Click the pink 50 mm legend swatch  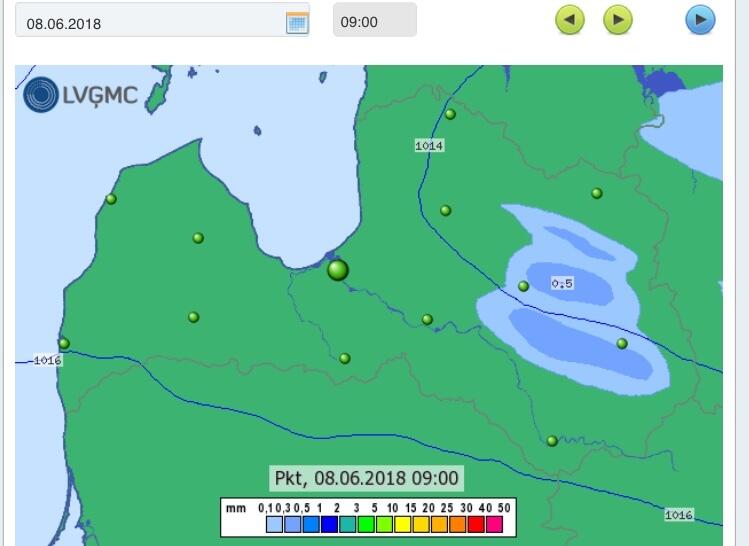494,525
